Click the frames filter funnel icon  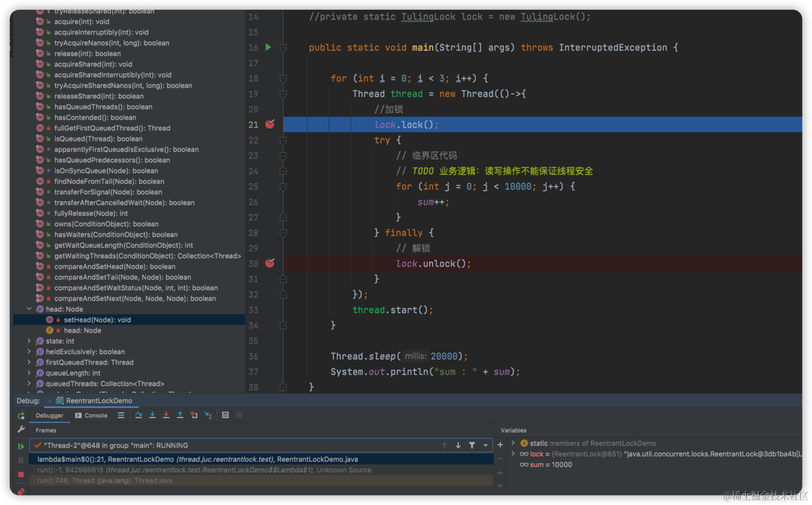tap(472, 445)
